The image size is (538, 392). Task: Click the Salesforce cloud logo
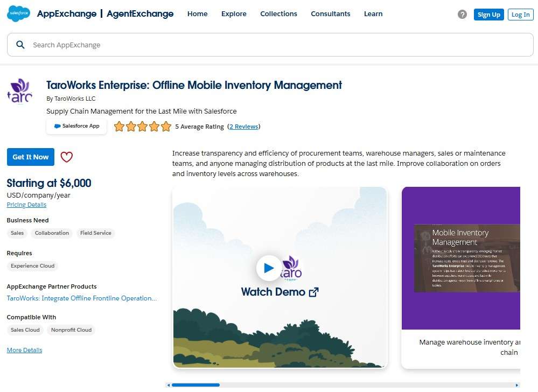(18, 14)
